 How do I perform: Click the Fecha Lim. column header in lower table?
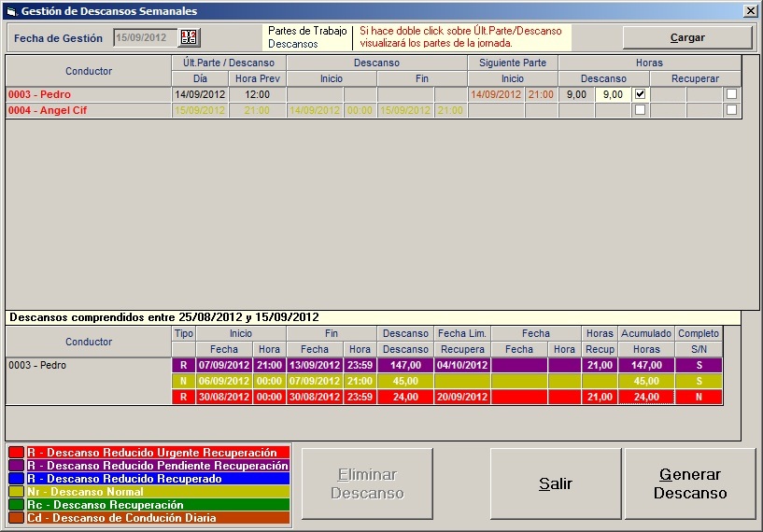click(462, 333)
